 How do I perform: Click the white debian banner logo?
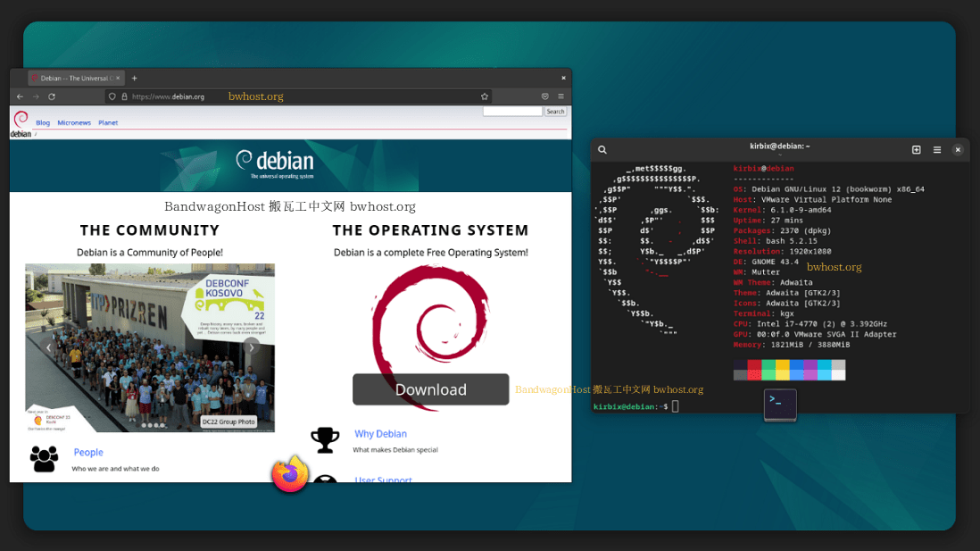[275, 163]
